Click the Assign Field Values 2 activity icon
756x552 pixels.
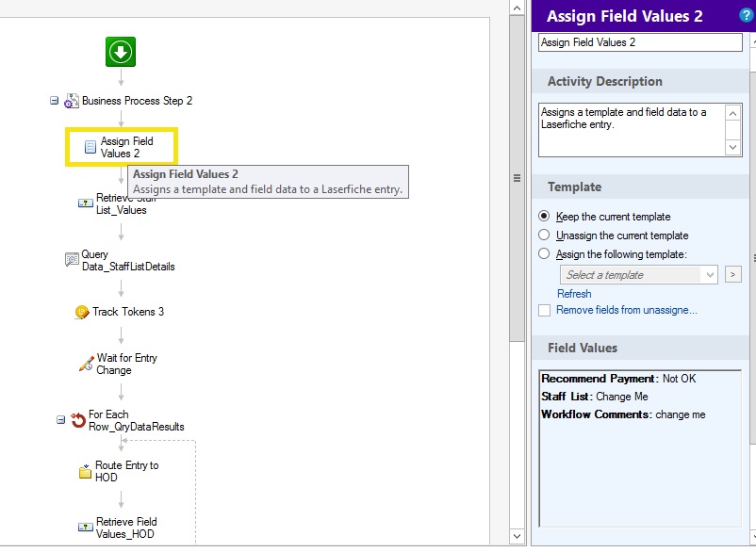click(90, 147)
